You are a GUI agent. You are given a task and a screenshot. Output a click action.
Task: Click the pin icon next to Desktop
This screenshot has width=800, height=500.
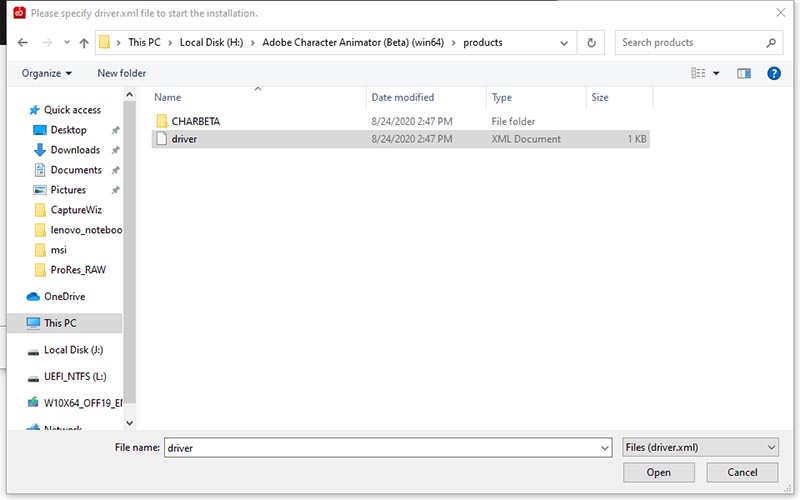pos(115,130)
